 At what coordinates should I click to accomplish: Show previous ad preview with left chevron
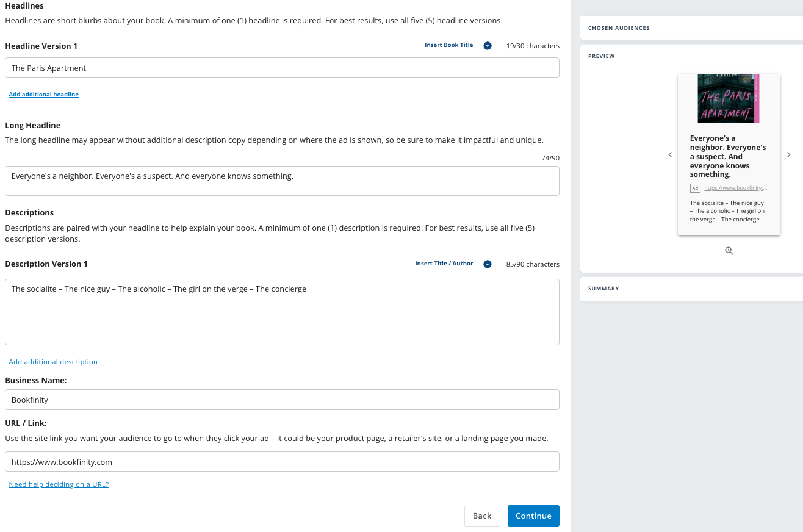pyautogui.click(x=670, y=155)
